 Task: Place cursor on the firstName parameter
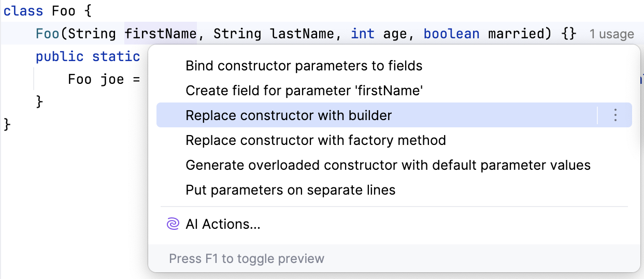(161, 34)
